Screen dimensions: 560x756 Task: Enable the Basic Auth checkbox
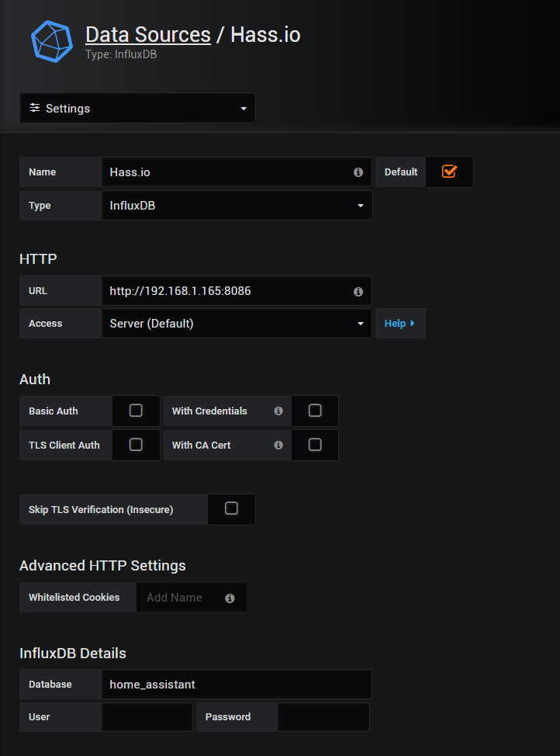coord(136,411)
